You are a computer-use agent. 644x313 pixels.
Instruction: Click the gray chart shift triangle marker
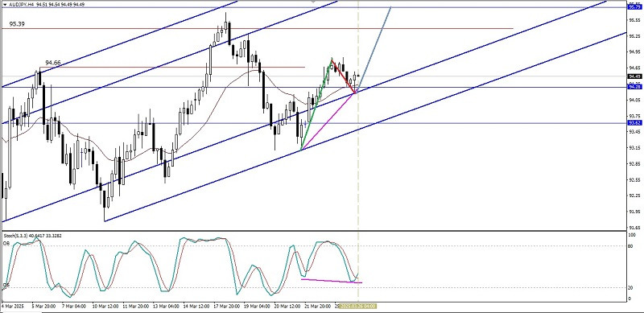point(314,2)
